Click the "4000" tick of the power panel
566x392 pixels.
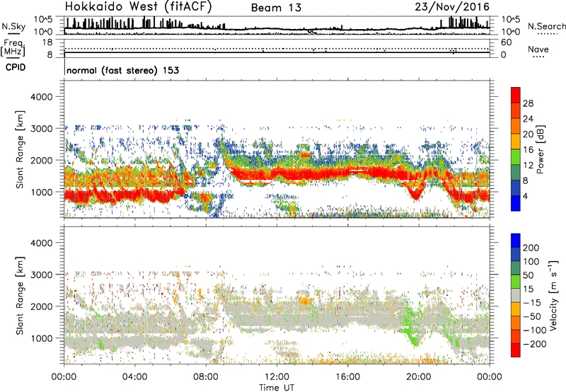[x=42, y=97]
